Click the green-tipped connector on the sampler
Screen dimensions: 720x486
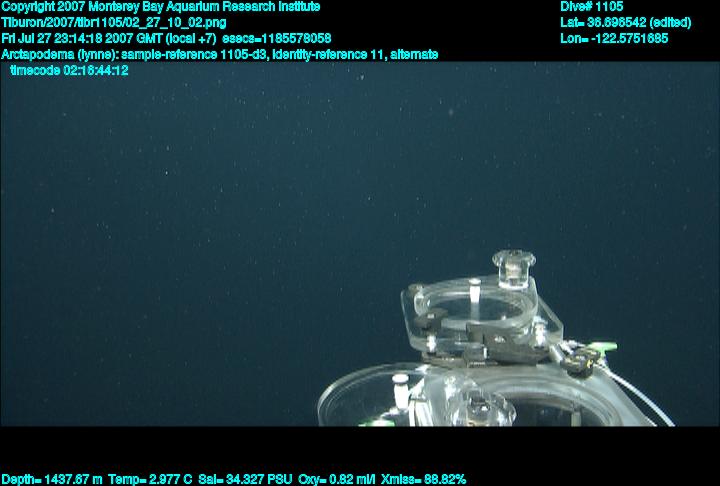pyautogui.click(x=602, y=346)
